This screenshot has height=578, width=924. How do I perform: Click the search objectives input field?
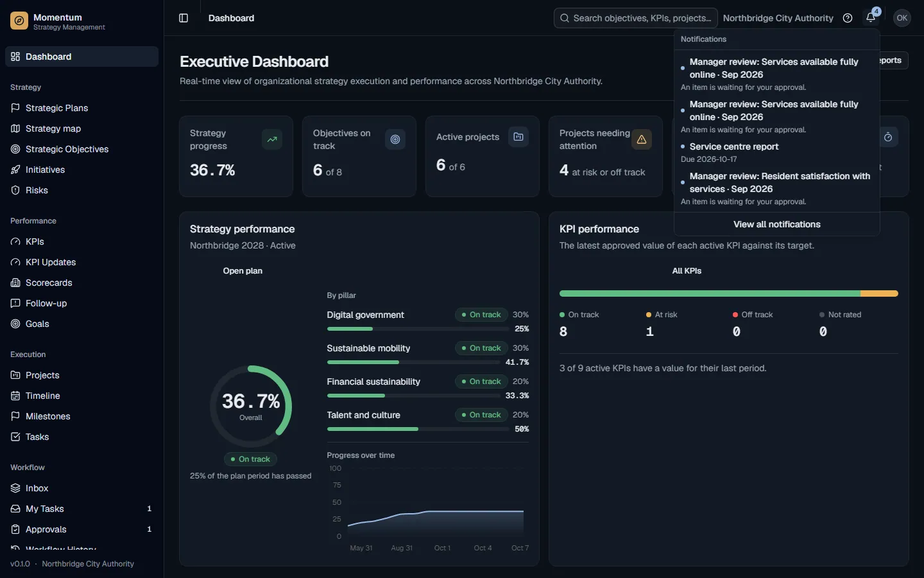tap(635, 18)
